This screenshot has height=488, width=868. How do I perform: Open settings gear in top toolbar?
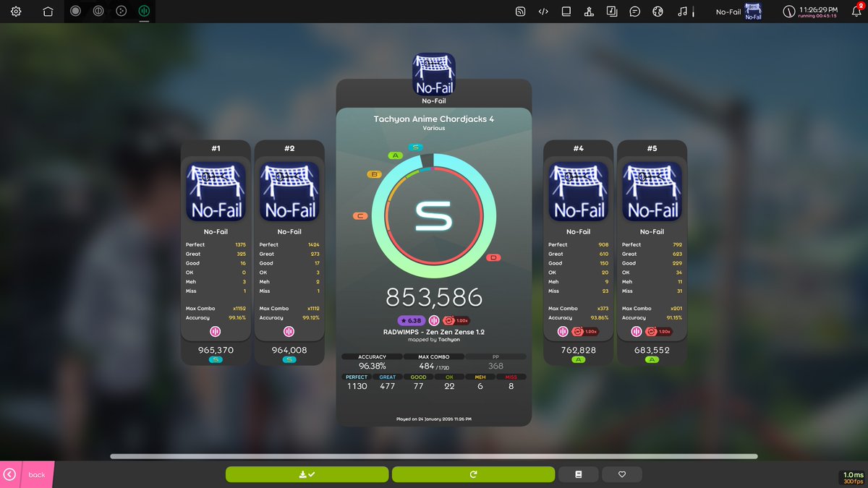(x=16, y=12)
